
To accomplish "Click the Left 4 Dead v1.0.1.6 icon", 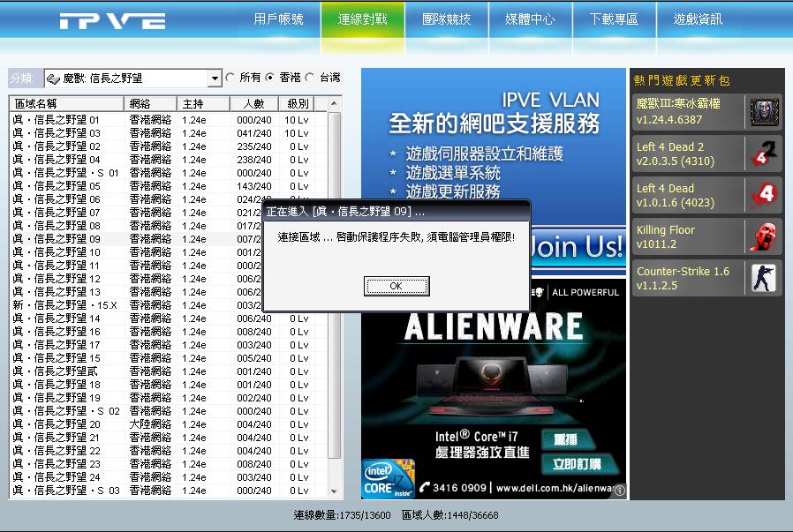I will (x=764, y=195).
